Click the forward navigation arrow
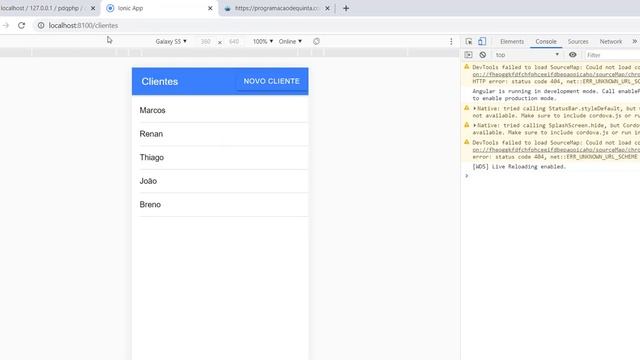The image size is (640, 360). [6, 25]
